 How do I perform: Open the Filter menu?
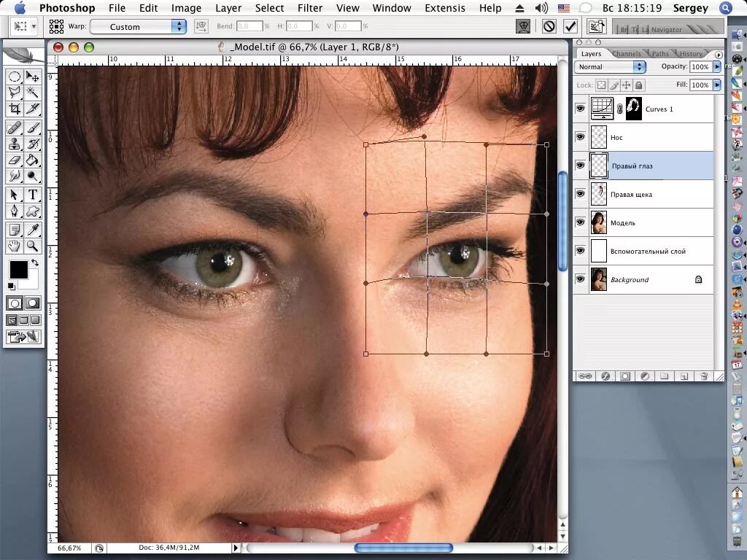pyautogui.click(x=309, y=8)
